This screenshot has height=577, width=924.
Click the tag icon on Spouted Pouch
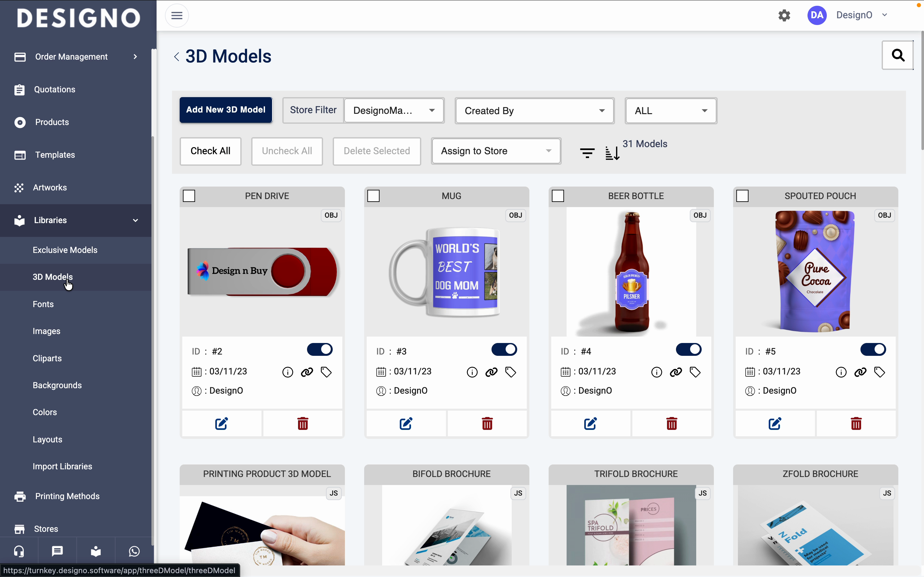(x=880, y=372)
